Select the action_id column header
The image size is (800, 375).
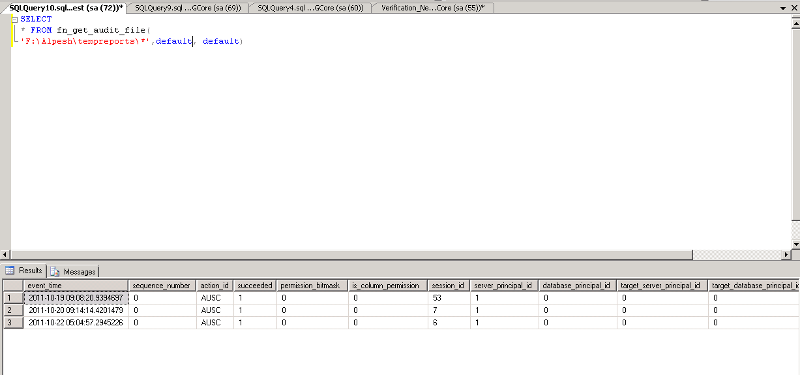pyautogui.click(x=214, y=285)
